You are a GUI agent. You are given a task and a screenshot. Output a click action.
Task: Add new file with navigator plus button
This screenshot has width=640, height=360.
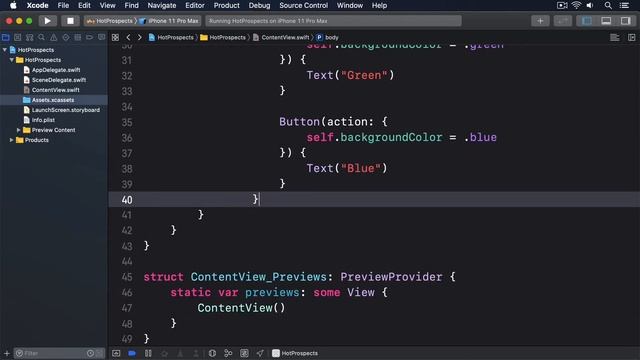tap(7, 353)
